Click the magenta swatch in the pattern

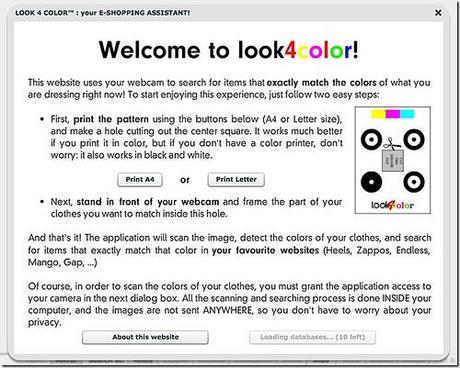[393, 114]
